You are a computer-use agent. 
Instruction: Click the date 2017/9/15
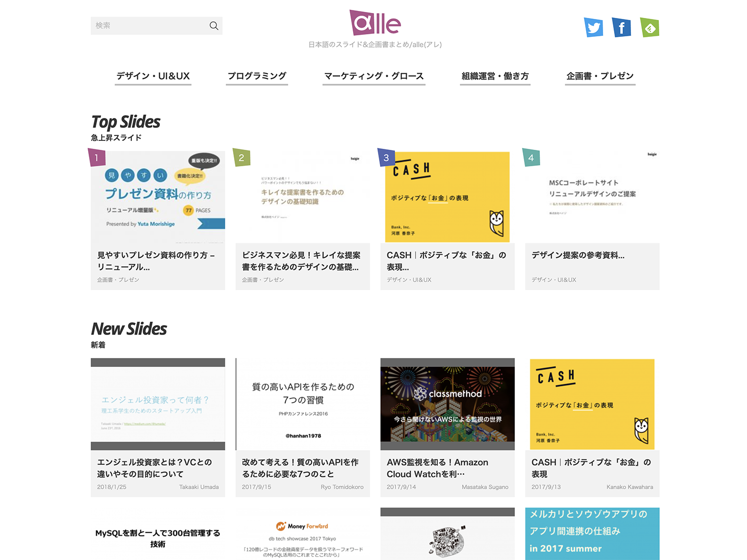256,487
